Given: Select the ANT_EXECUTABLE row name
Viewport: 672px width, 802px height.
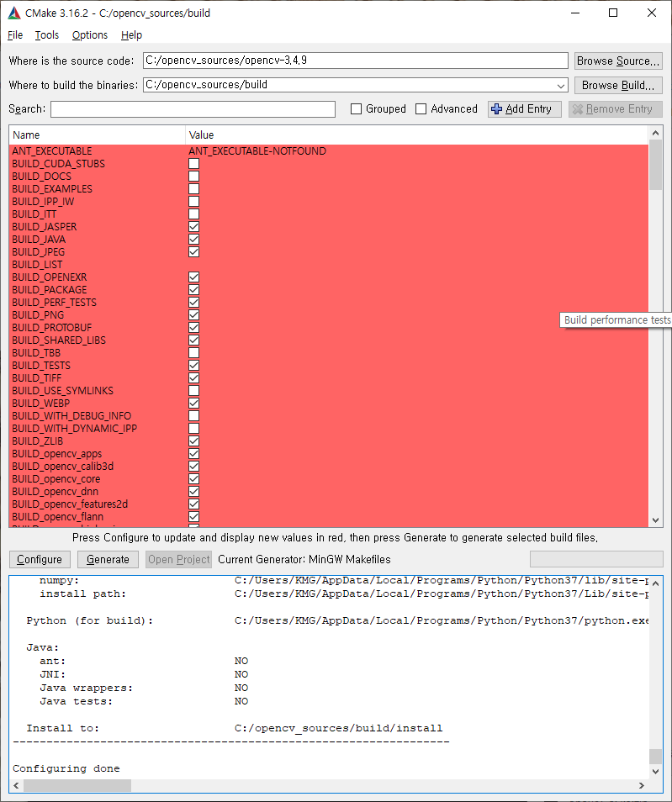Looking at the screenshot, I should pyautogui.click(x=51, y=150).
